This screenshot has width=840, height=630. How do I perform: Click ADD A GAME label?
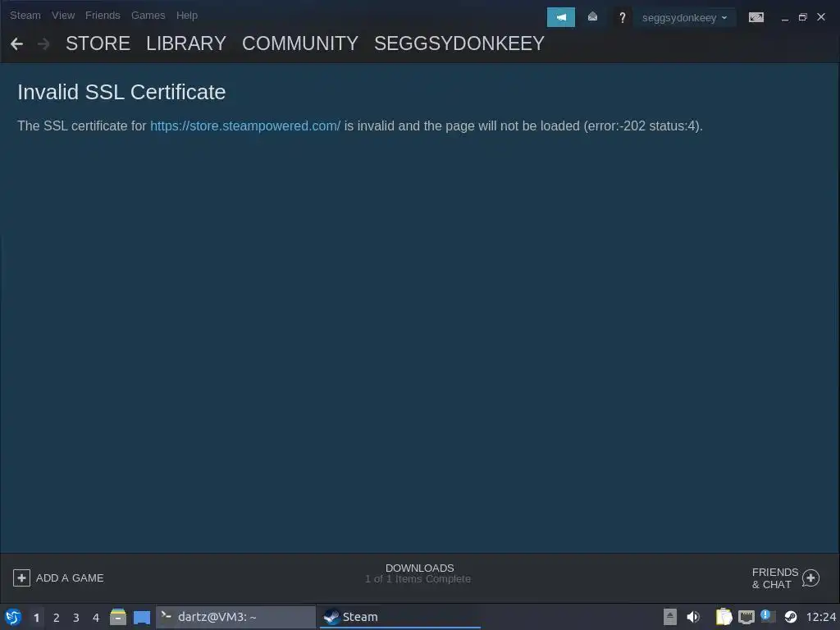point(70,578)
